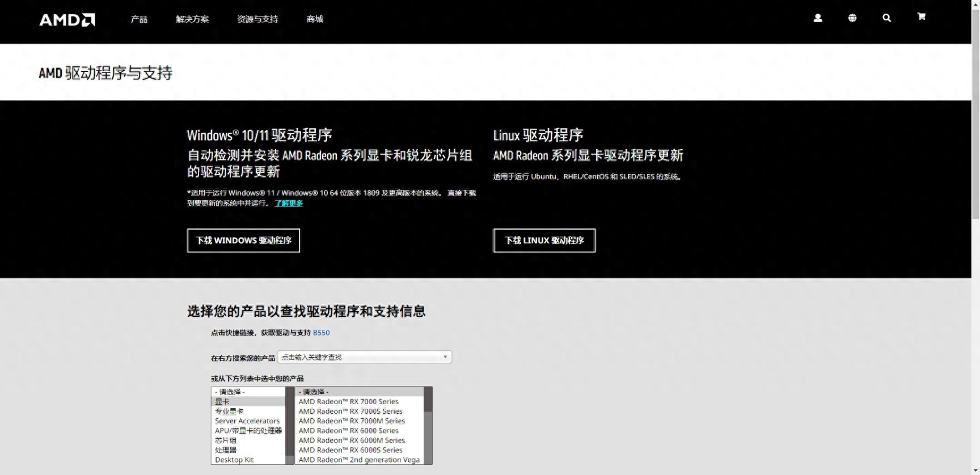Click the AMD logo in header
Screen dimensions: 980x475
pos(67,20)
